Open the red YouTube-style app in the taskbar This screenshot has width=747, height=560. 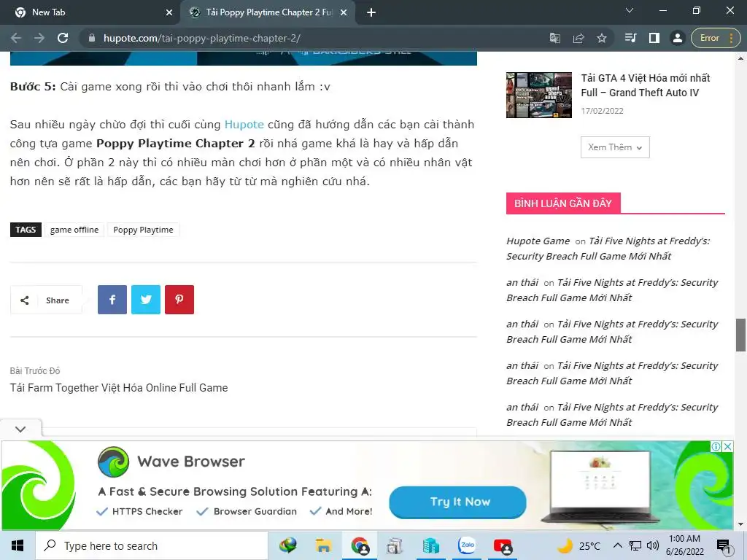pos(503,545)
